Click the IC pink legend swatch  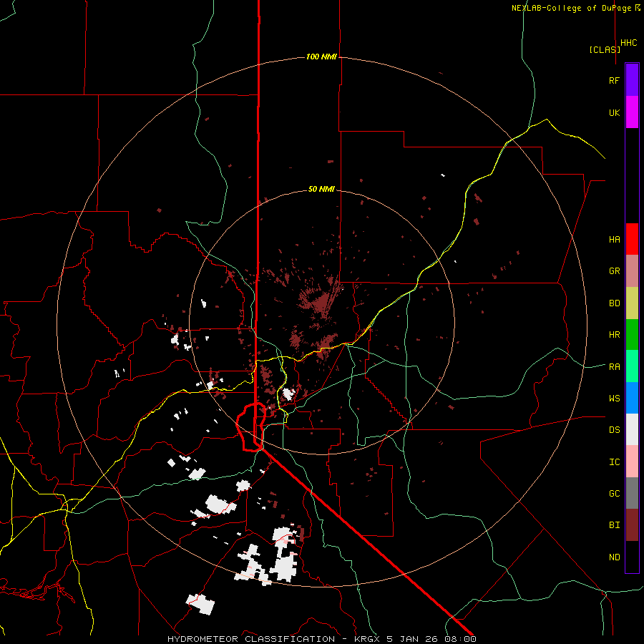click(632, 462)
